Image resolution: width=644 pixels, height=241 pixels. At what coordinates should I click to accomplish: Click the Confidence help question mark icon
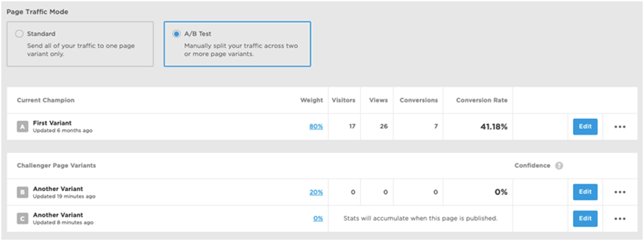click(559, 166)
